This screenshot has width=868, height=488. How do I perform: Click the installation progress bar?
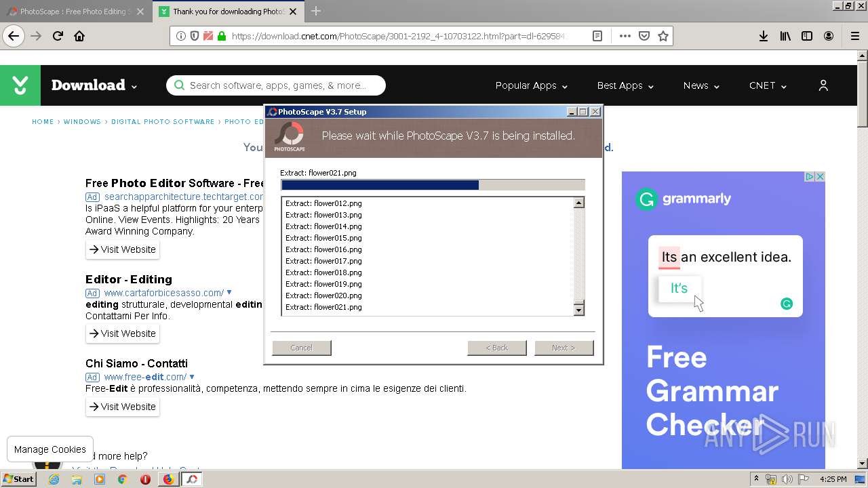pos(433,185)
